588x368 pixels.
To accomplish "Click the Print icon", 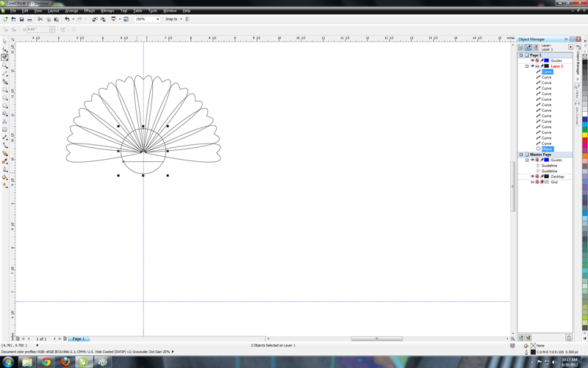I will [29, 19].
